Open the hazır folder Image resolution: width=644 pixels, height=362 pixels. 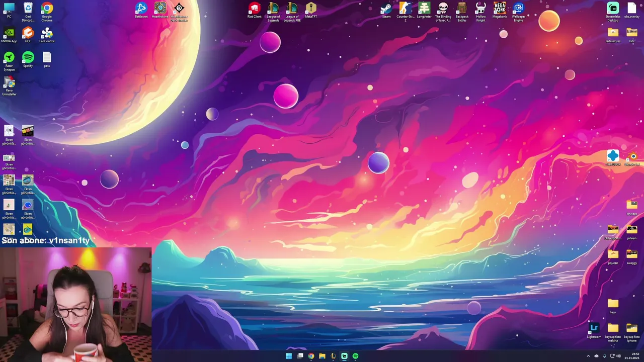(x=613, y=306)
